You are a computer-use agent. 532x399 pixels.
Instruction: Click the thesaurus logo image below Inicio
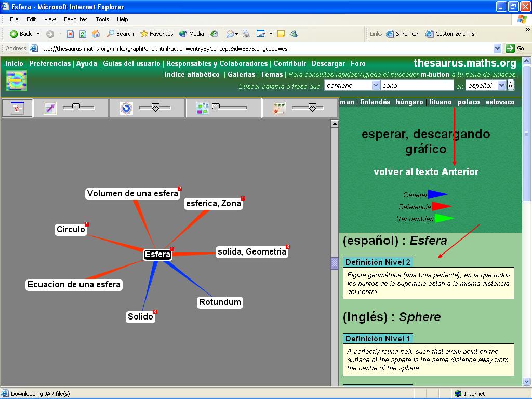pyautogui.click(x=16, y=81)
